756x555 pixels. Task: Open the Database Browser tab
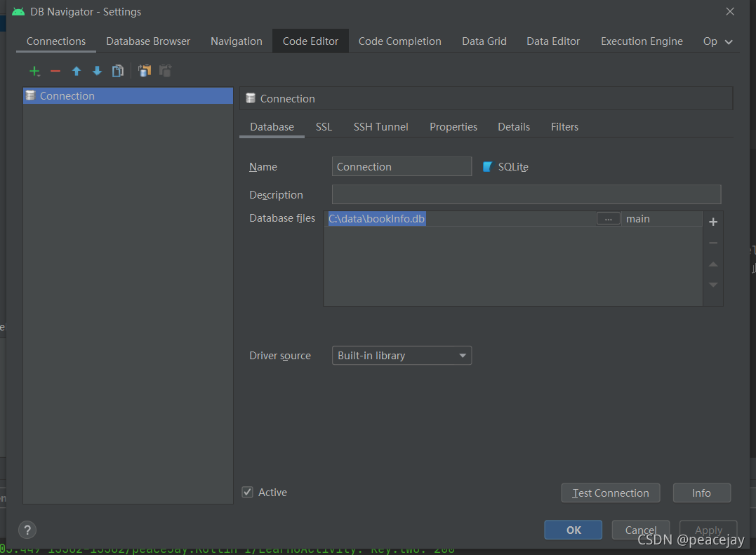[x=148, y=41]
